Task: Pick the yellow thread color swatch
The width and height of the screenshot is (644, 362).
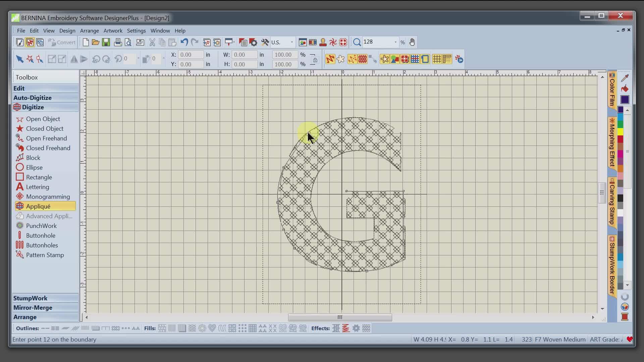Action: point(620,132)
